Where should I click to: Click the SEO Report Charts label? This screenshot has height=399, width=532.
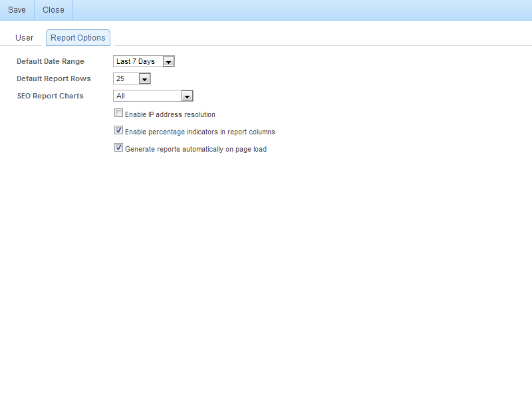click(51, 96)
